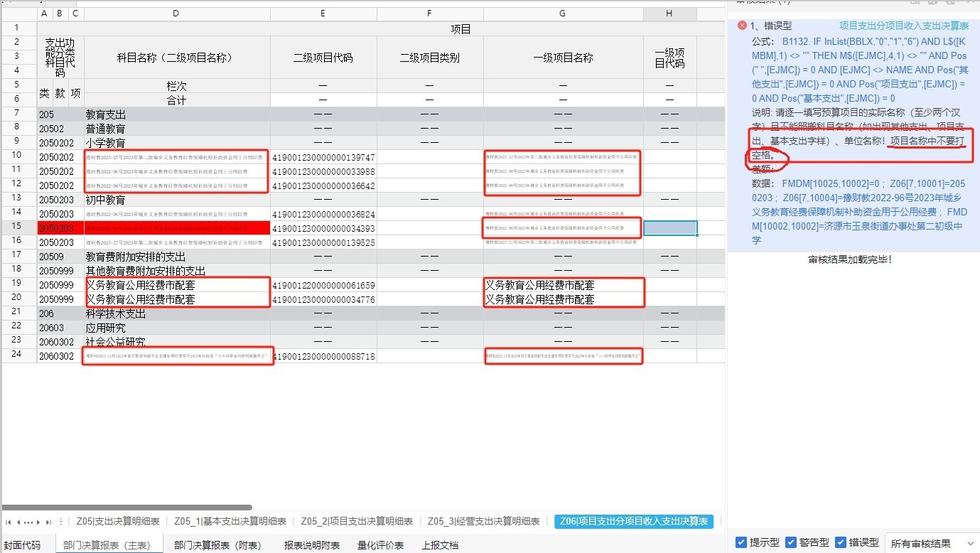Open the 报表说明附表 tab
The width and height of the screenshot is (980, 553).
[312, 545]
